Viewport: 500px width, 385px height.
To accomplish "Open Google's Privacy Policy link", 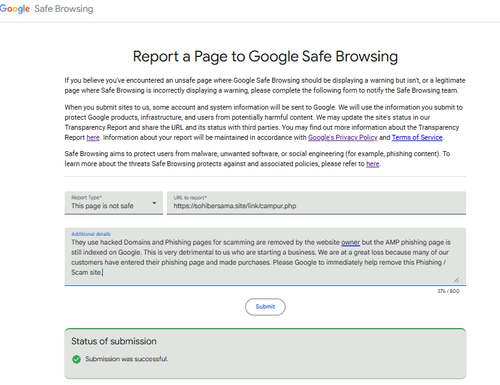I will [342, 138].
